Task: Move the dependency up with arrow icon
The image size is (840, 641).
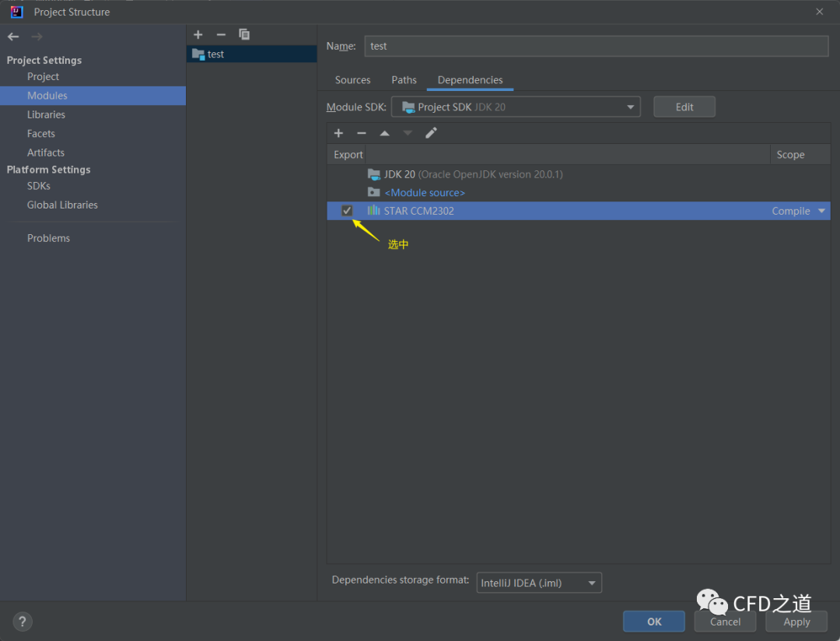Action: (384, 133)
